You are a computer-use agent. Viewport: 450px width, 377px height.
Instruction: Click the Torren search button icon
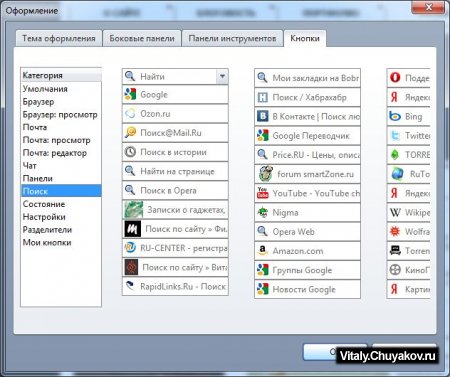(x=395, y=251)
